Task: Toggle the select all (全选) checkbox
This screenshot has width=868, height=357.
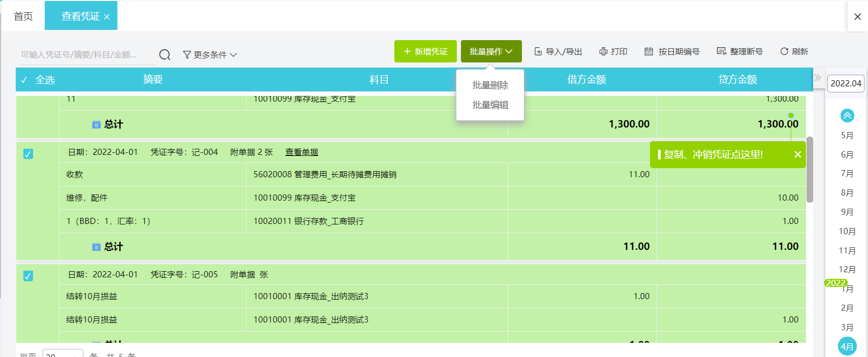Action: [24, 80]
